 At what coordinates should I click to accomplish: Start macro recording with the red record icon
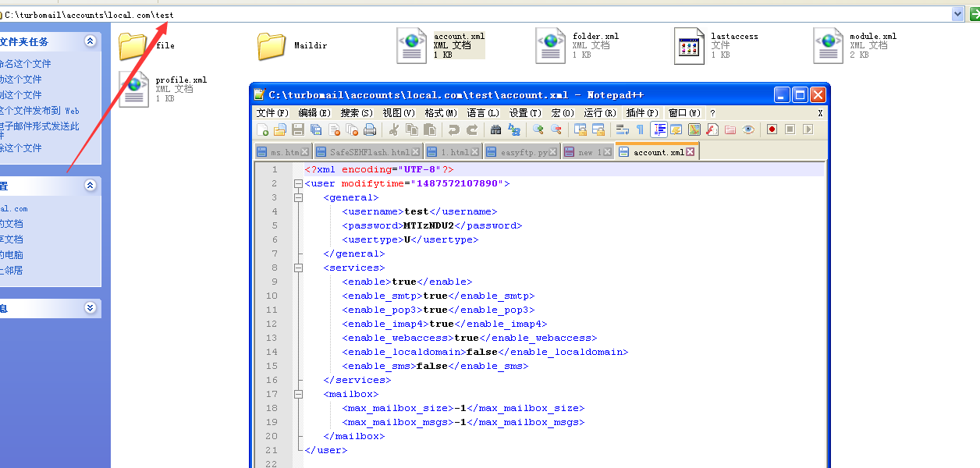pyautogui.click(x=772, y=129)
